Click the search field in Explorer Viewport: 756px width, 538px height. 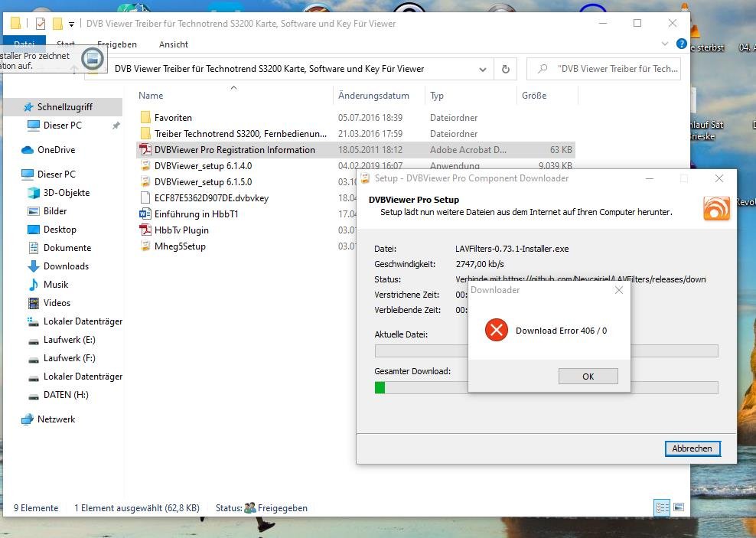pyautogui.click(x=604, y=69)
